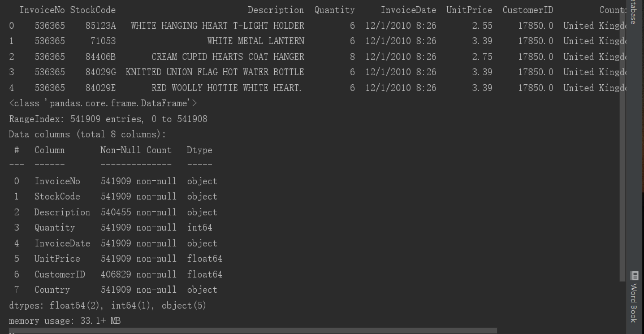This screenshot has width=644, height=334.
Task: Click the Word Book panel icon
Action: coord(634,276)
